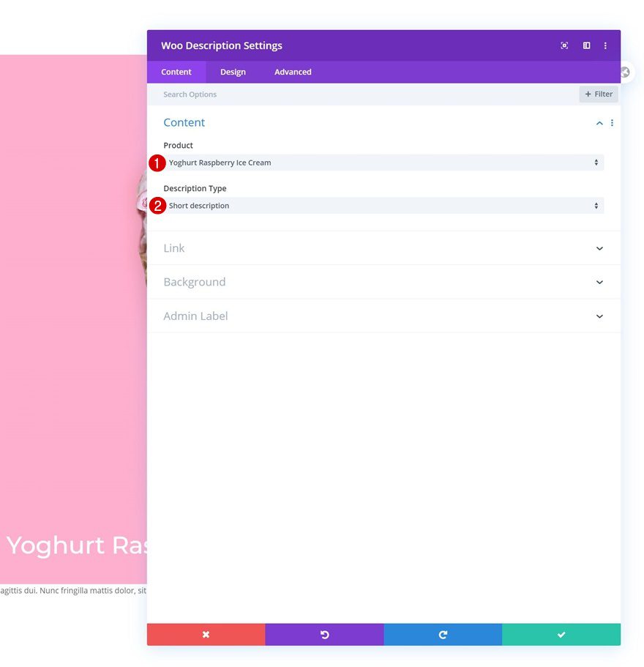Open the Description Type dropdown

[x=384, y=206]
